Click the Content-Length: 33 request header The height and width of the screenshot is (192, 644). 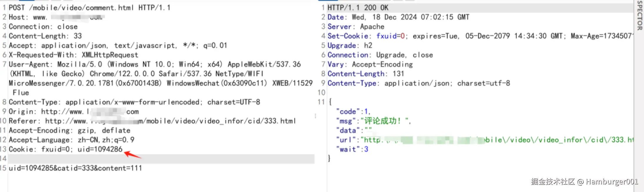pos(45,36)
